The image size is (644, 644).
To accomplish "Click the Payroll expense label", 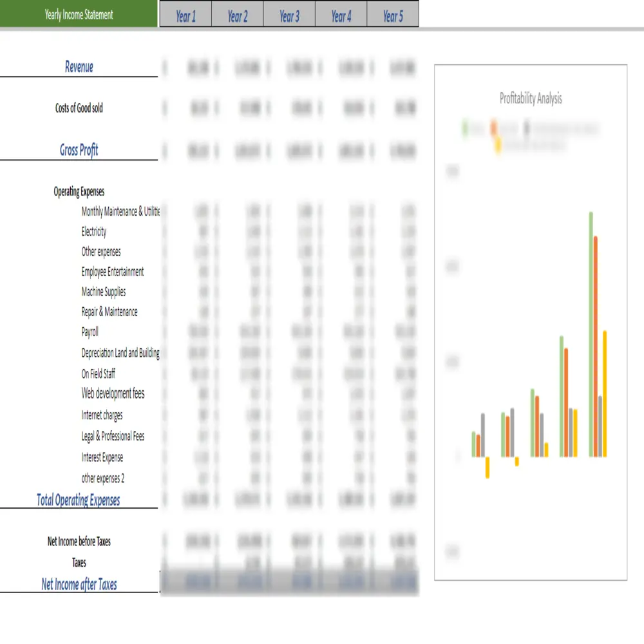I will [x=90, y=332].
